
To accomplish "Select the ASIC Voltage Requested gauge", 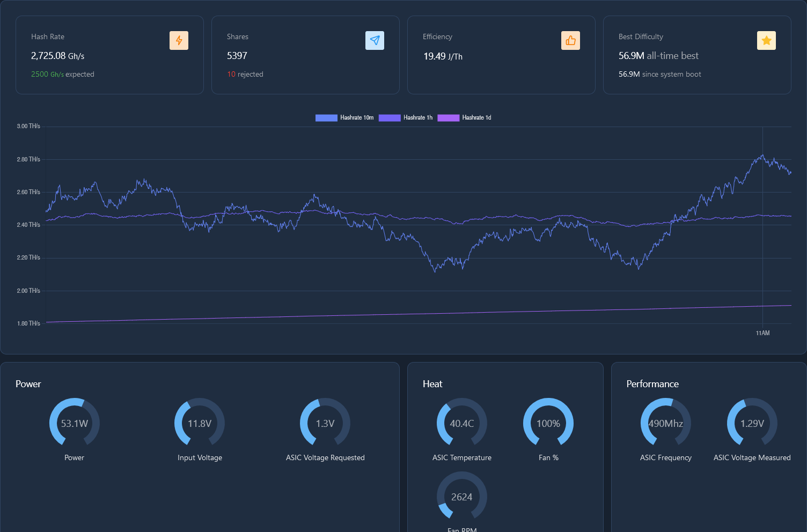I will point(325,423).
